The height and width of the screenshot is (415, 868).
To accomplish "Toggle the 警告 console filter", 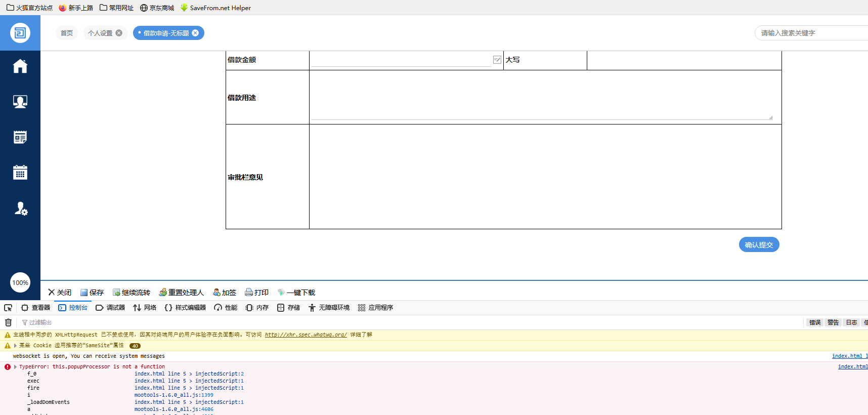I will 833,322.
